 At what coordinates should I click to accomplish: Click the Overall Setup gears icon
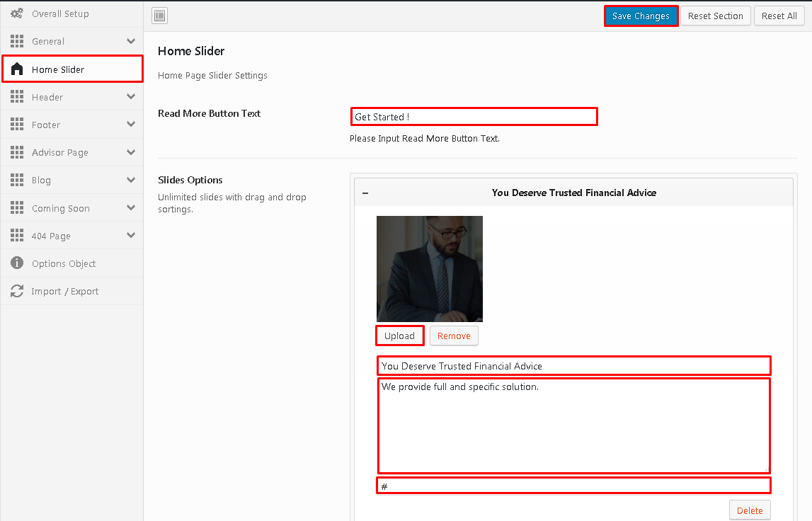(17, 13)
